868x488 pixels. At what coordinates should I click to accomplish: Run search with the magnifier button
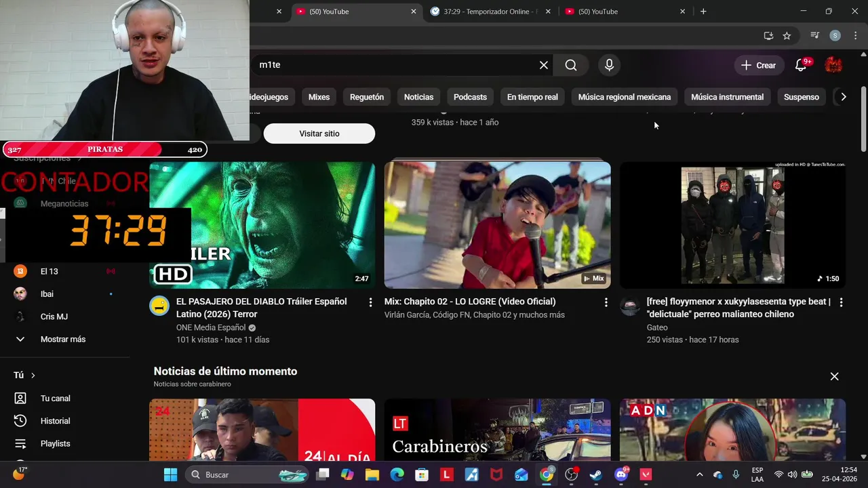point(571,65)
